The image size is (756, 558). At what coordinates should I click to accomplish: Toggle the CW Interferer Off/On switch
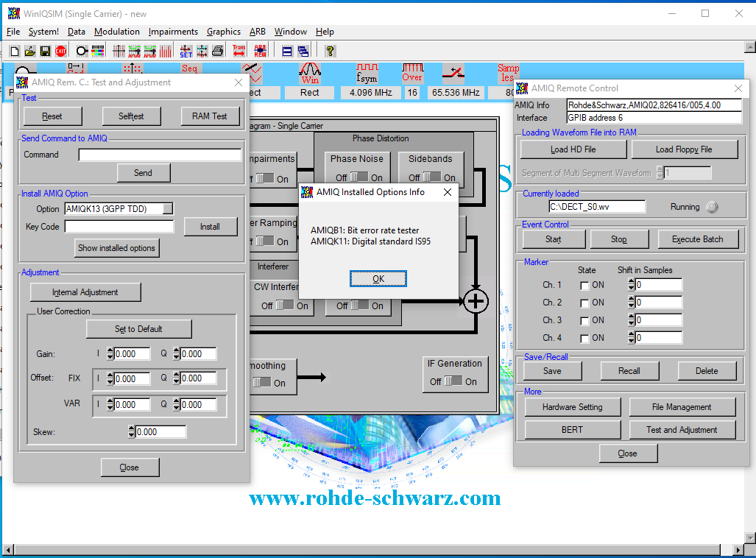coord(284,306)
